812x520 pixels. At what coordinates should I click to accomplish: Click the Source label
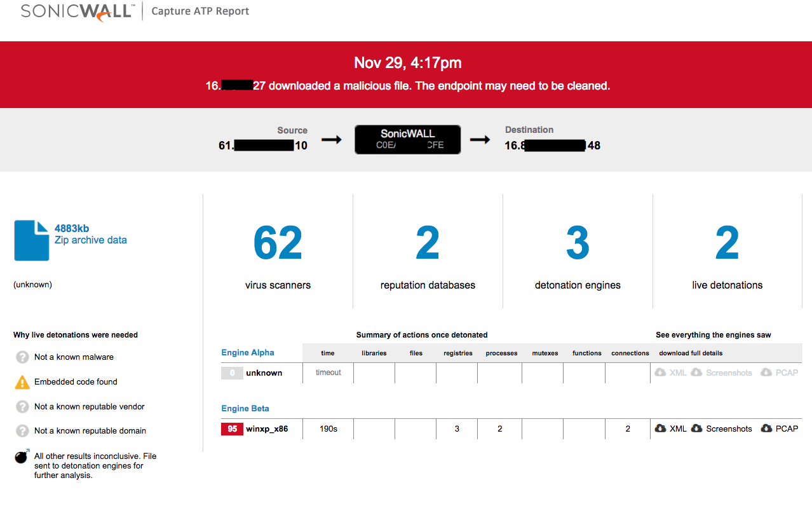coord(292,130)
